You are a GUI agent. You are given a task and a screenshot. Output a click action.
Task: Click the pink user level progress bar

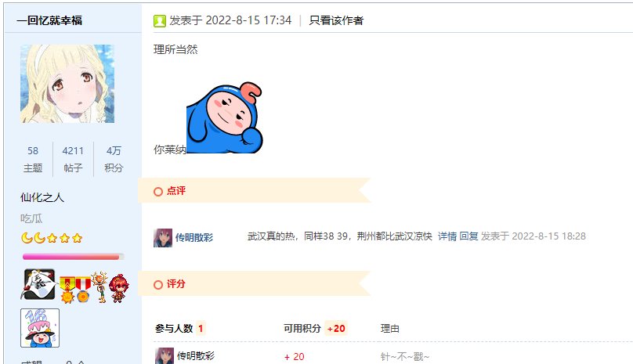tap(73, 257)
